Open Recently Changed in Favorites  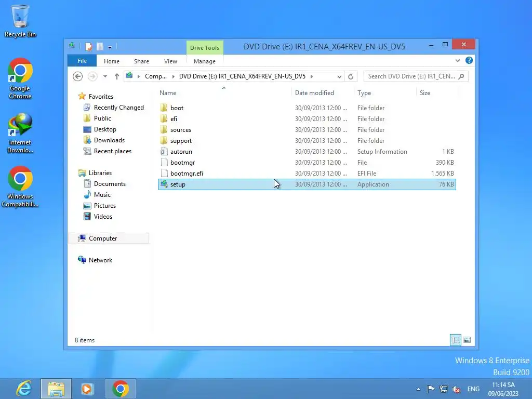(119, 108)
